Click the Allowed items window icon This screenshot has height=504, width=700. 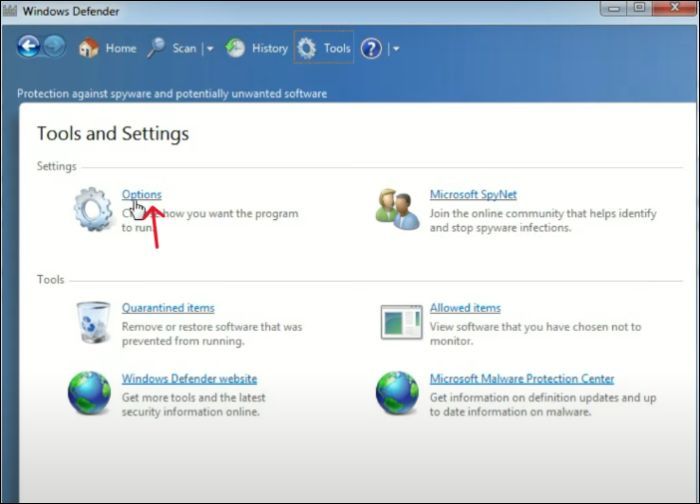(x=401, y=322)
